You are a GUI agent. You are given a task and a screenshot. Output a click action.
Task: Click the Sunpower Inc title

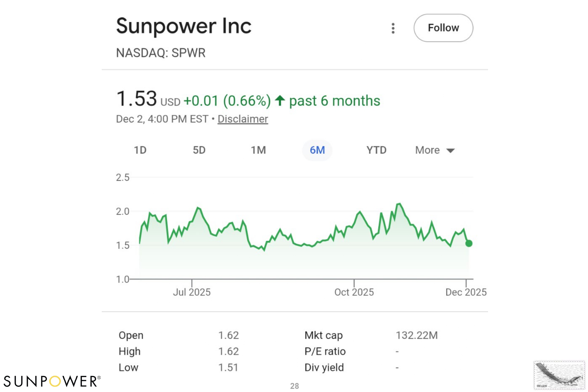(184, 26)
